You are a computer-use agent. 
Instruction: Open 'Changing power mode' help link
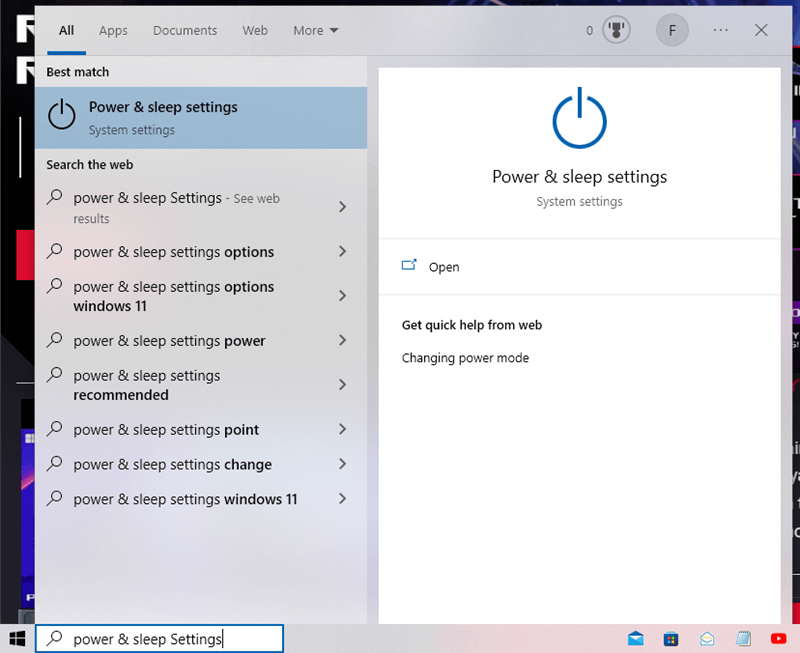465,358
